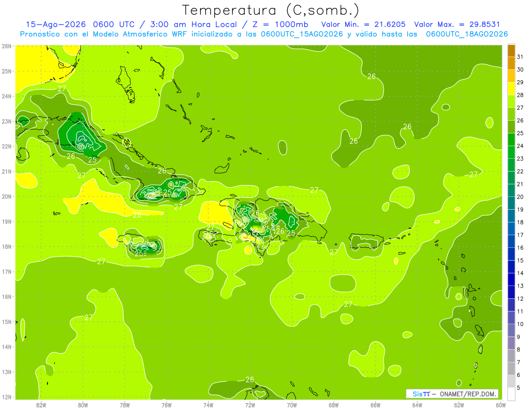532x411 pixels.
Task: Click the "18N" latitude axis label
Action: [6, 247]
